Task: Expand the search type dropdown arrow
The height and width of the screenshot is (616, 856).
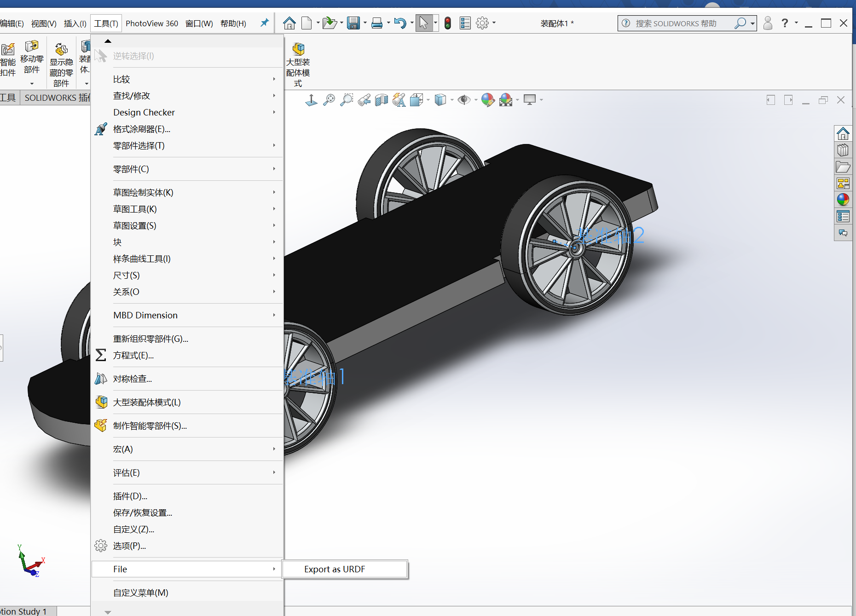Action: point(752,23)
